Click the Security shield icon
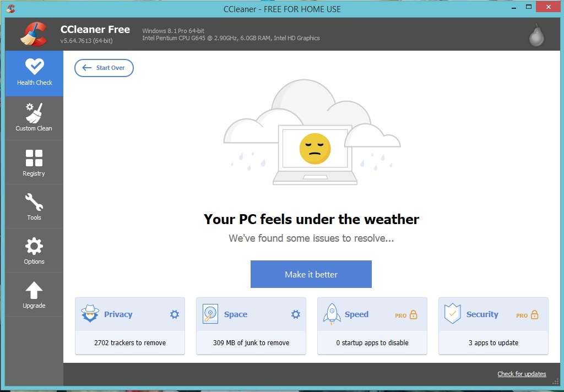Screen dimensions: 564x392 (x=453, y=314)
